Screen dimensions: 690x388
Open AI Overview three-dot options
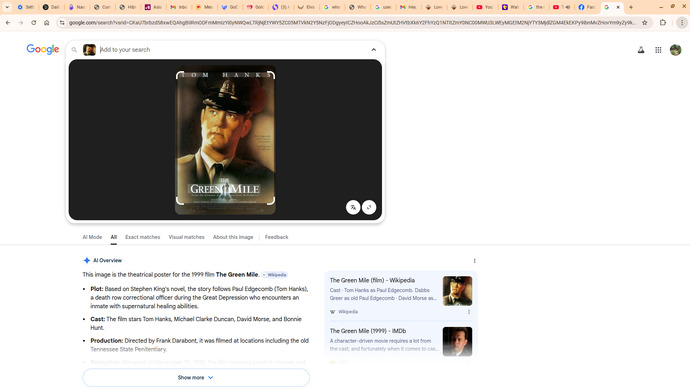pos(474,261)
